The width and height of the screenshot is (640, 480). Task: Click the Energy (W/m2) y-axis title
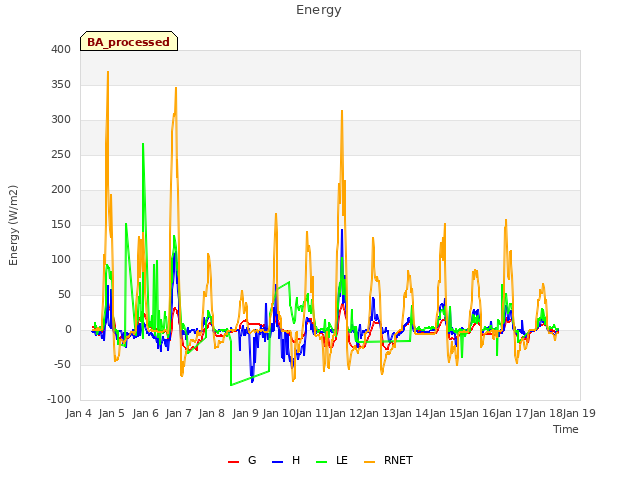(13, 225)
